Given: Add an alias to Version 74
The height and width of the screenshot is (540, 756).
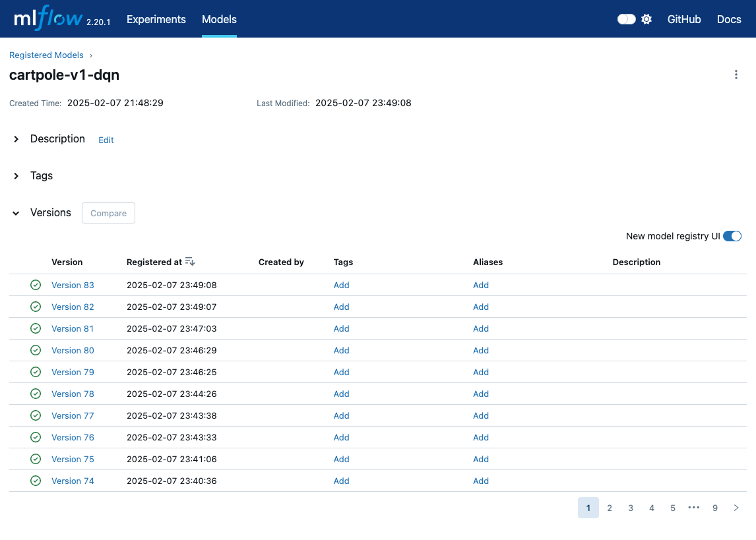Looking at the screenshot, I should pyautogui.click(x=481, y=481).
